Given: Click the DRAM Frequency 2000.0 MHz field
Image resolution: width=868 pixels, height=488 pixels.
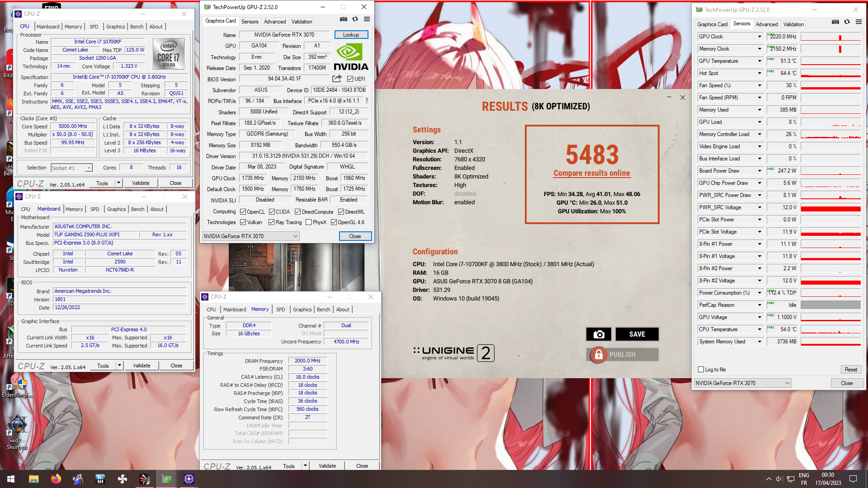Looking at the screenshot, I should (307, 361).
